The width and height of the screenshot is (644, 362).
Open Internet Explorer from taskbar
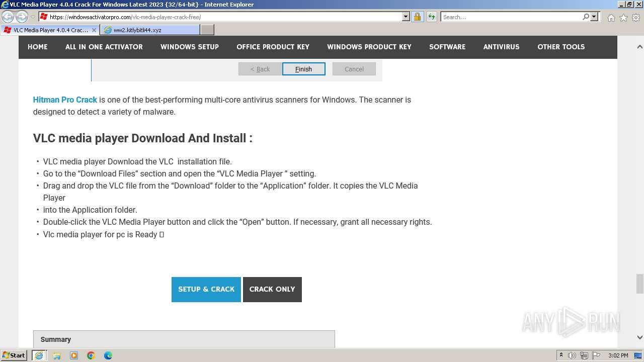tap(39, 355)
